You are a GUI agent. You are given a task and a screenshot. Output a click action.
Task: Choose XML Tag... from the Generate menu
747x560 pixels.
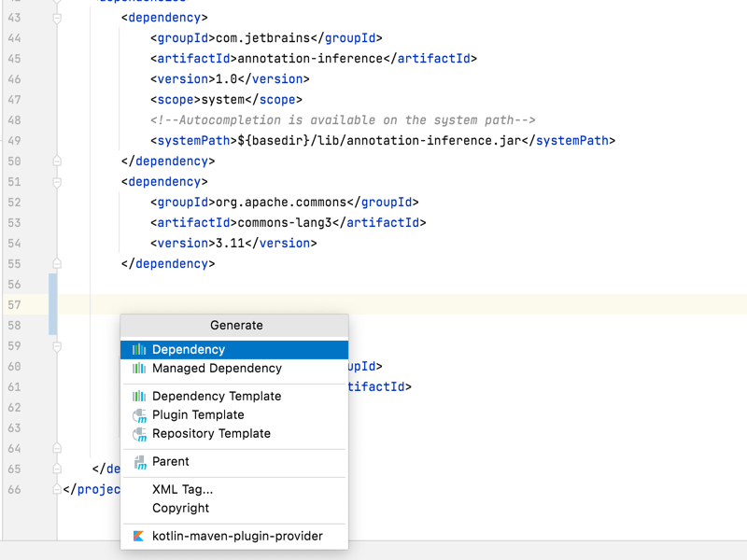pyautogui.click(x=182, y=489)
